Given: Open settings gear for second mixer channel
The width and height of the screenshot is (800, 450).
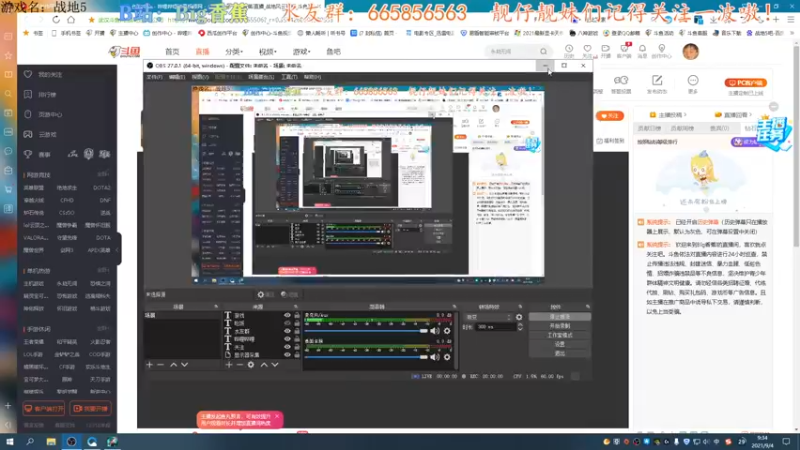Looking at the screenshot, I should [447, 357].
